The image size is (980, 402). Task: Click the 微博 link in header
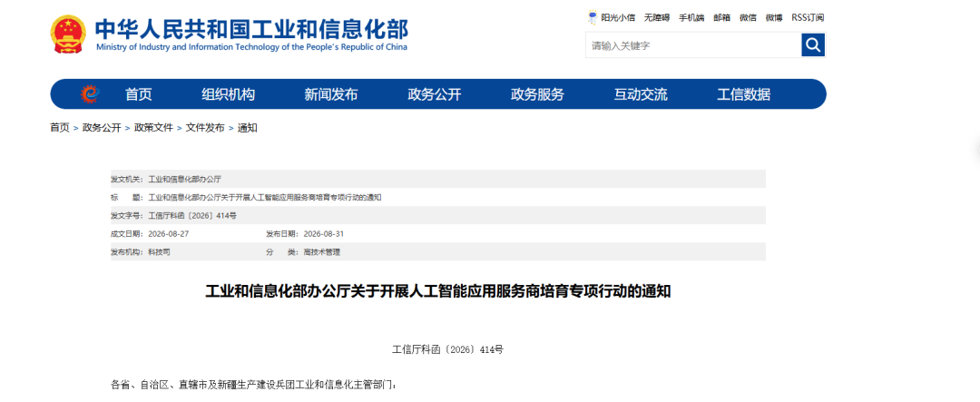[x=774, y=17]
